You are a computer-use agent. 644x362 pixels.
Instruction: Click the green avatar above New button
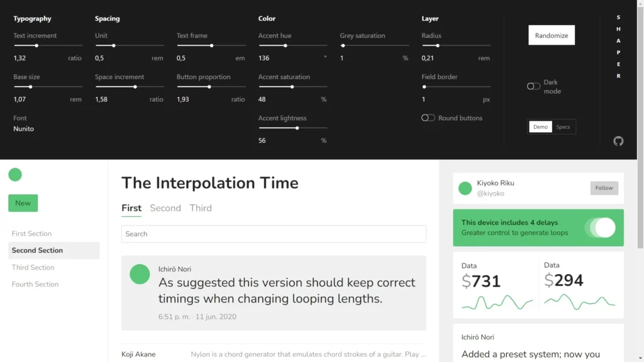point(15,175)
